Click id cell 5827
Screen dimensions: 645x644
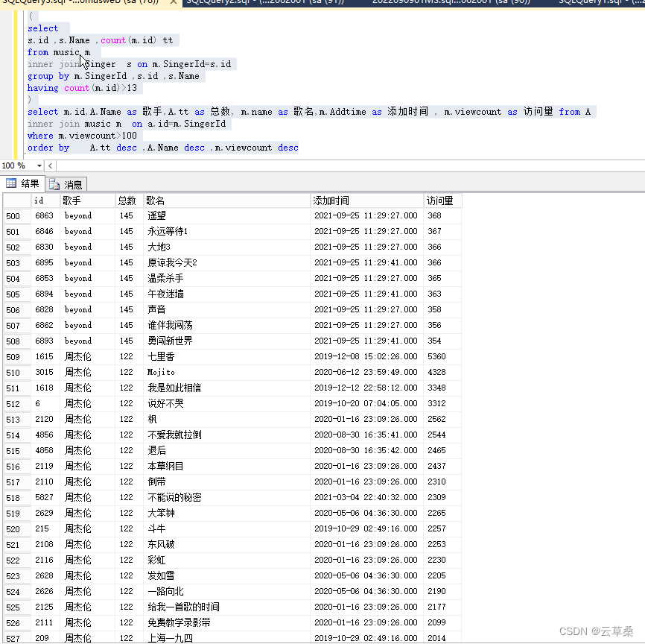[45, 497]
